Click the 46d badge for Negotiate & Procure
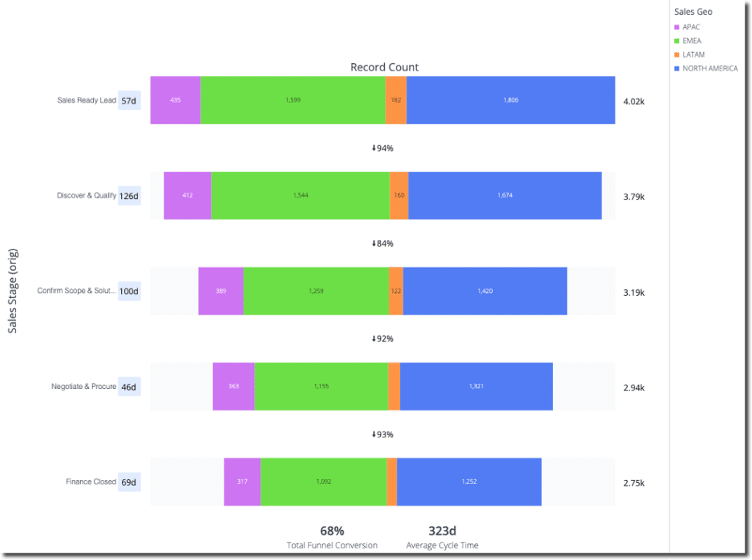Image resolution: width=752 pixels, height=560 pixels. tap(129, 387)
